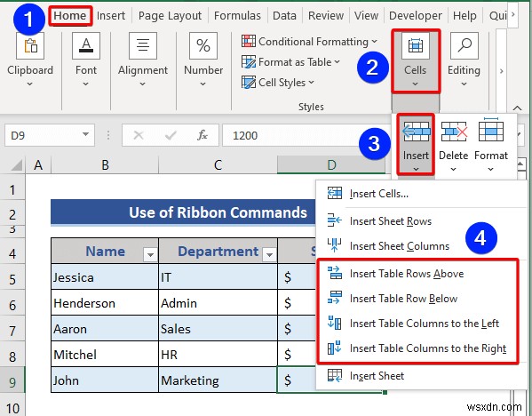Toggle the Department column filter button
The height and width of the screenshot is (416, 532).
point(270,254)
